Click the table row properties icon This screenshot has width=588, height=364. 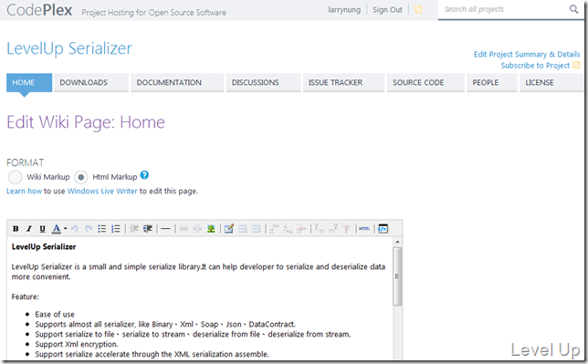pyautogui.click(x=243, y=229)
